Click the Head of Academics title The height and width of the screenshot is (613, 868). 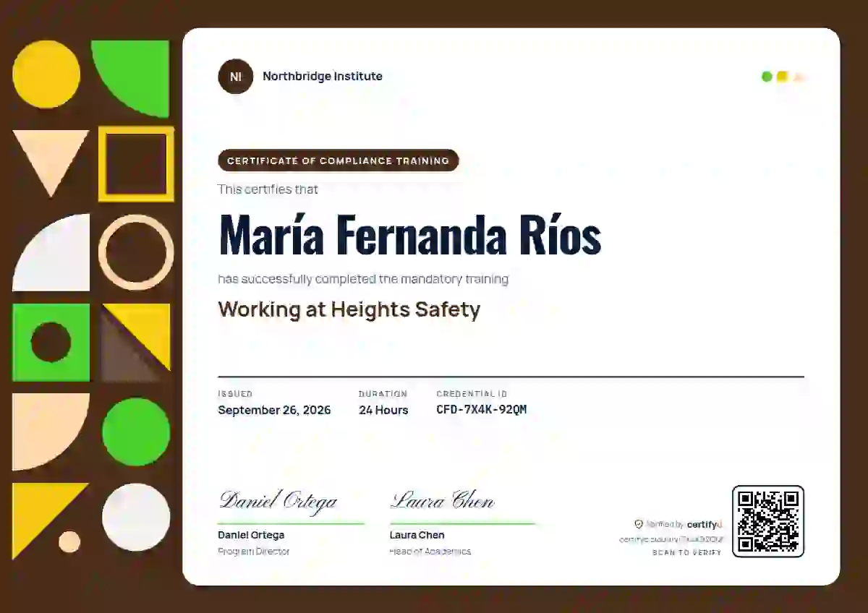430,551
